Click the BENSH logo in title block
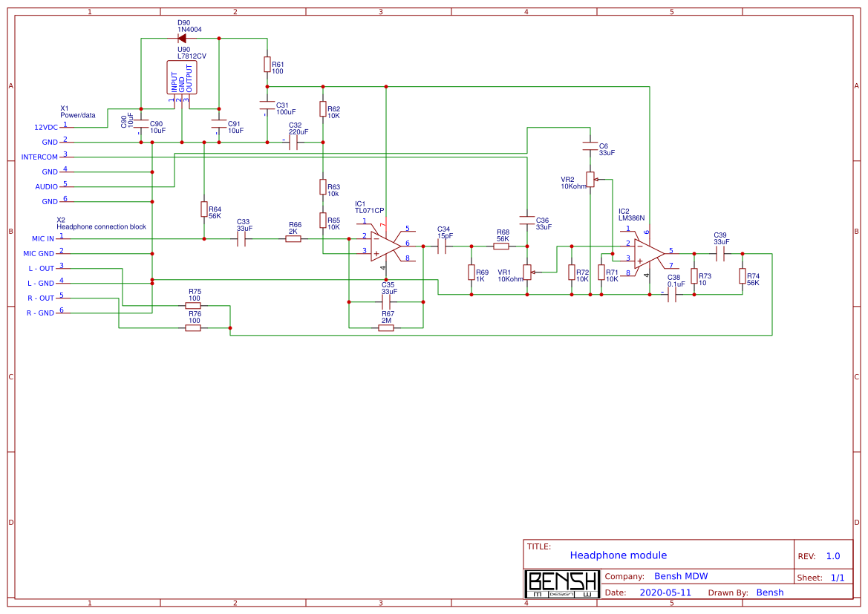 561,584
